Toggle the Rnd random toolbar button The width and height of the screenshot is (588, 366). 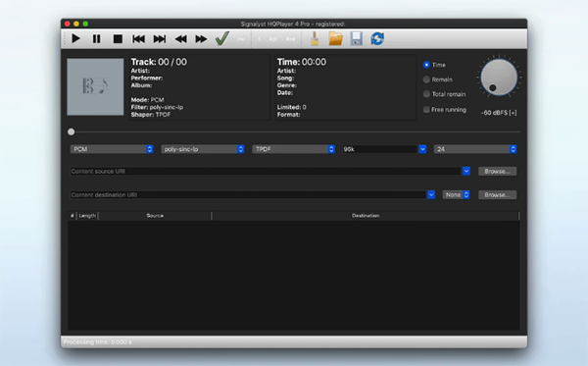(x=290, y=38)
